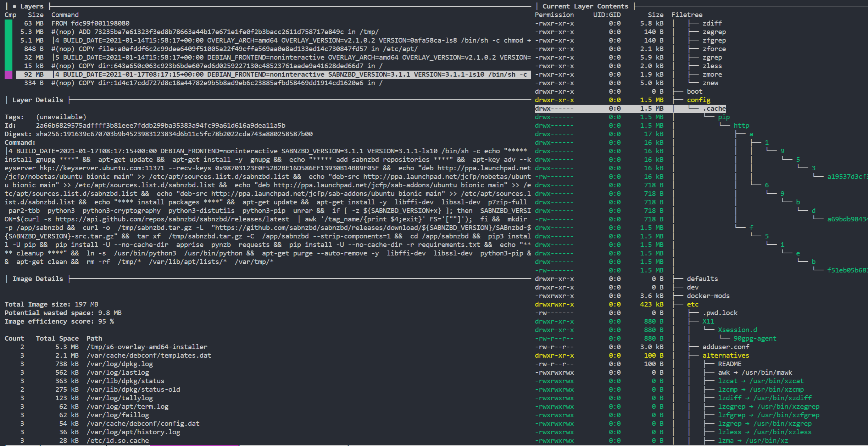Select the FROM fdc99f001198080 base layer
The height and width of the screenshot is (446, 868).
[x=89, y=23]
